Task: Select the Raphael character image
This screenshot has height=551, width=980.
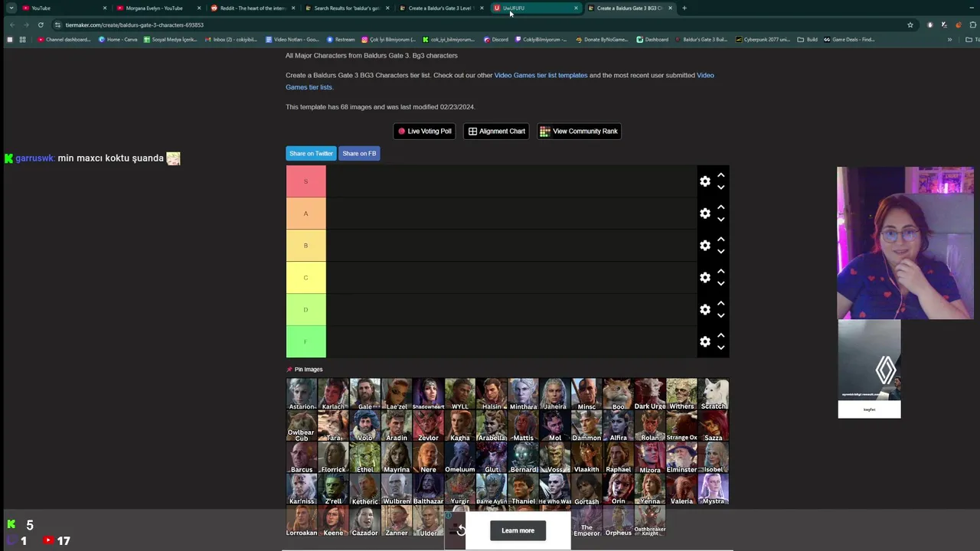Action: point(618,458)
